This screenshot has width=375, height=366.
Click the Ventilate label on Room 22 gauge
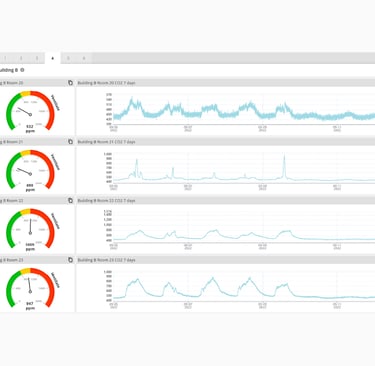coord(56,221)
